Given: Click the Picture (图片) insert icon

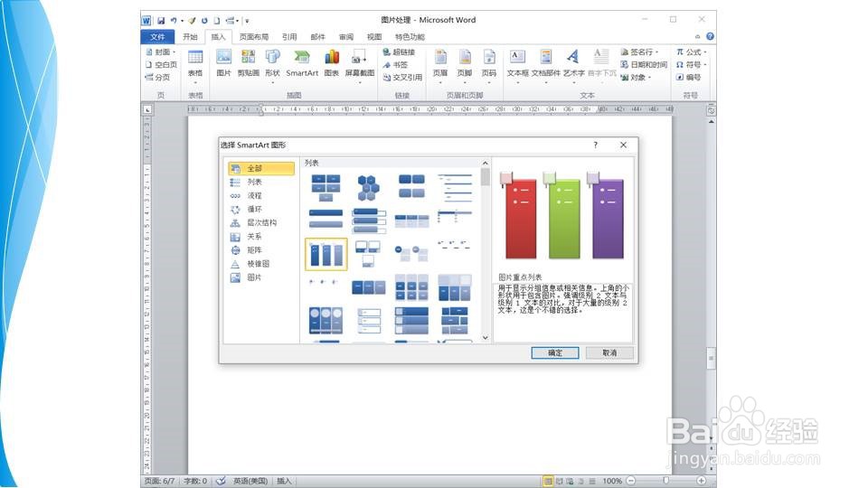Looking at the screenshot, I should (x=223, y=63).
